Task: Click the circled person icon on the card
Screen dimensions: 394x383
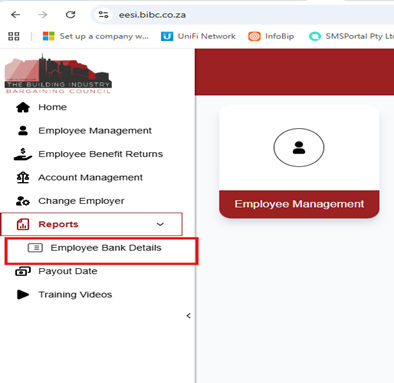Action: pyautogui.click(x=299, y=147)
